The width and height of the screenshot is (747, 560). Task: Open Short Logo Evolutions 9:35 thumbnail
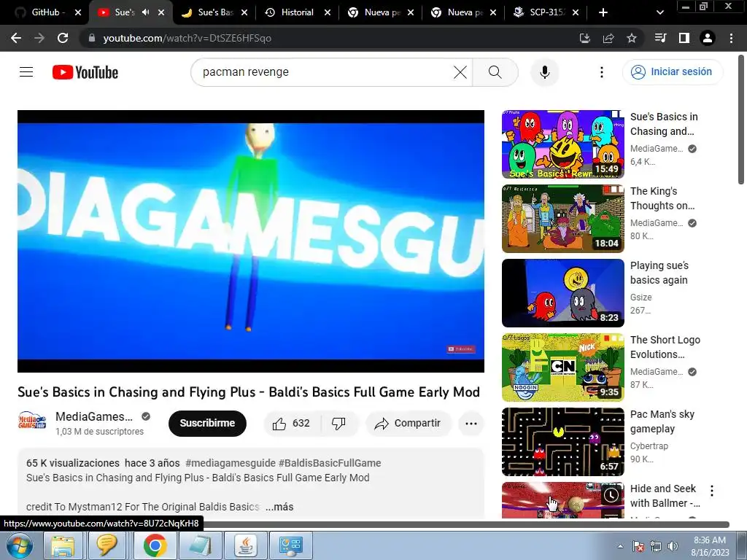[563, 367]
